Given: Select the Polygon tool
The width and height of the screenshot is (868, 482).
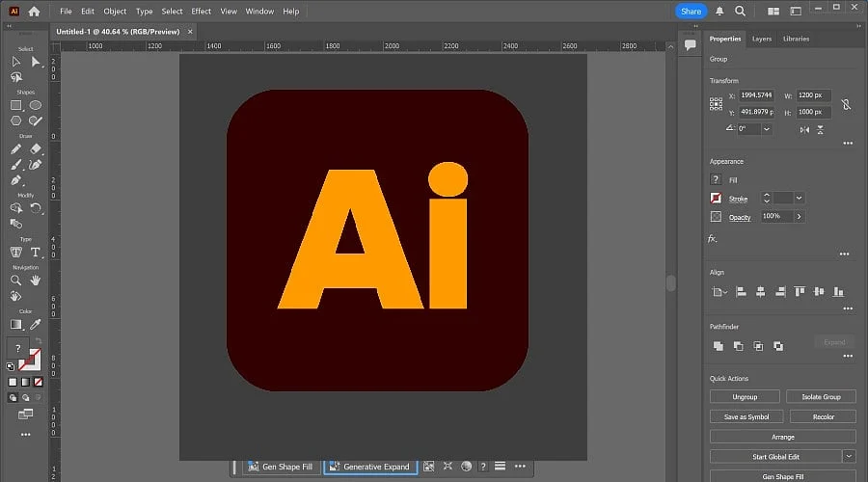Looking at the screenshot, I should [16, 120].
